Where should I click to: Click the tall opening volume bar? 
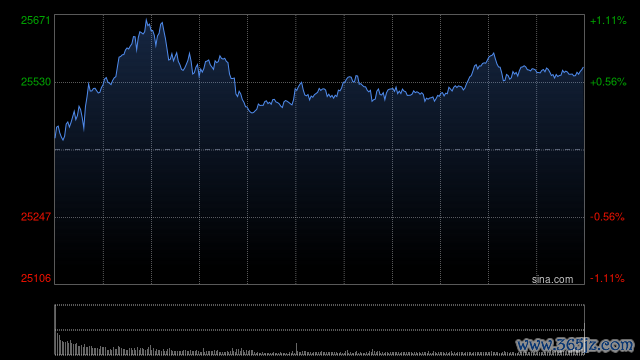[x=56, y=330]
